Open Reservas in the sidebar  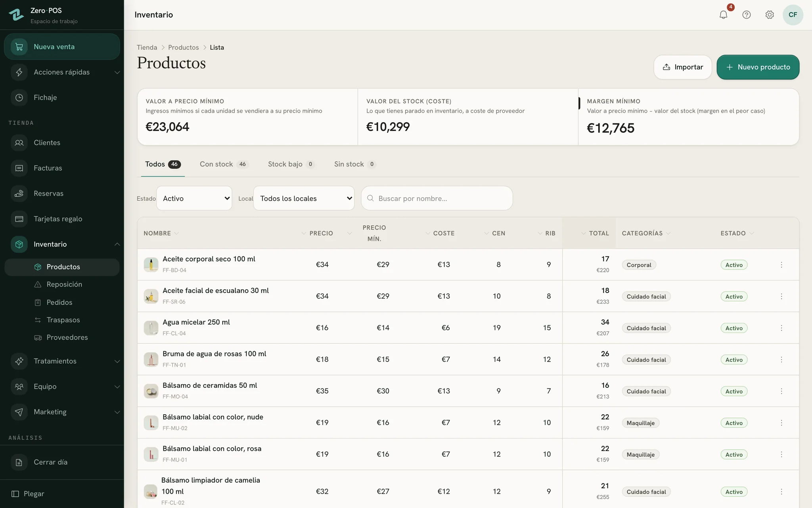click(x=62, y=193)
